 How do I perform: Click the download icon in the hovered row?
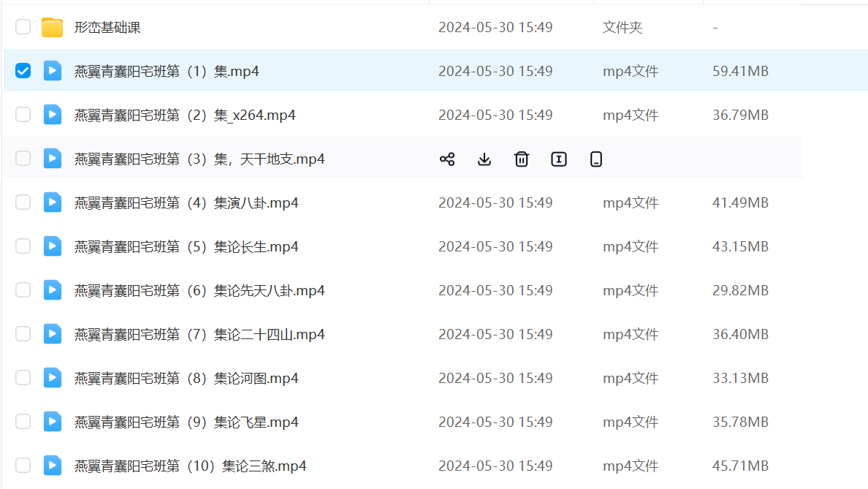click(484, 159)
